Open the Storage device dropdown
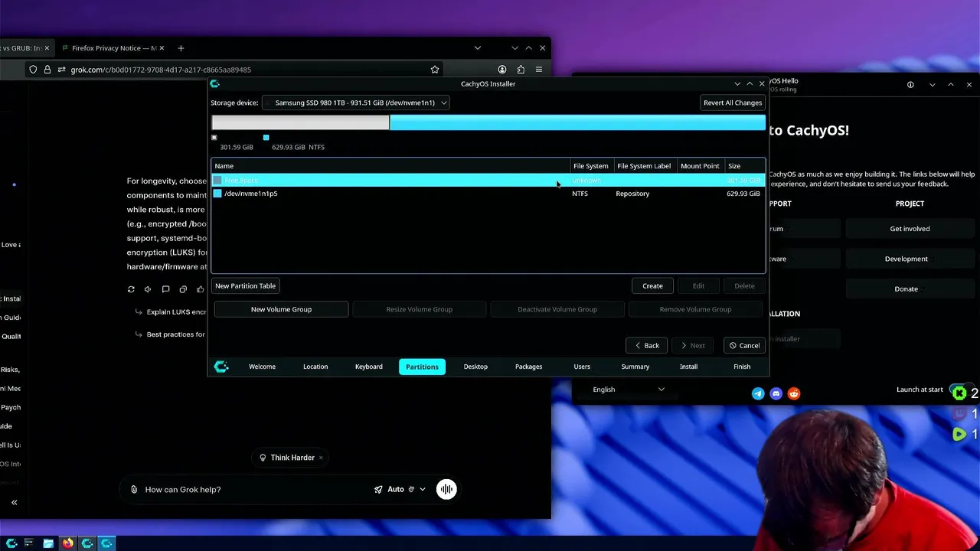The height and width of the screenshot is (551, 980). (355, 103)
